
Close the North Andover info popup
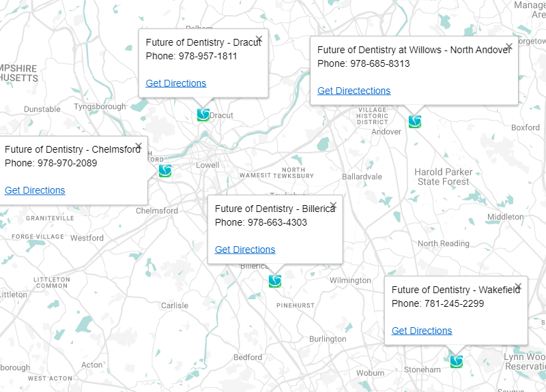[509, 46]
